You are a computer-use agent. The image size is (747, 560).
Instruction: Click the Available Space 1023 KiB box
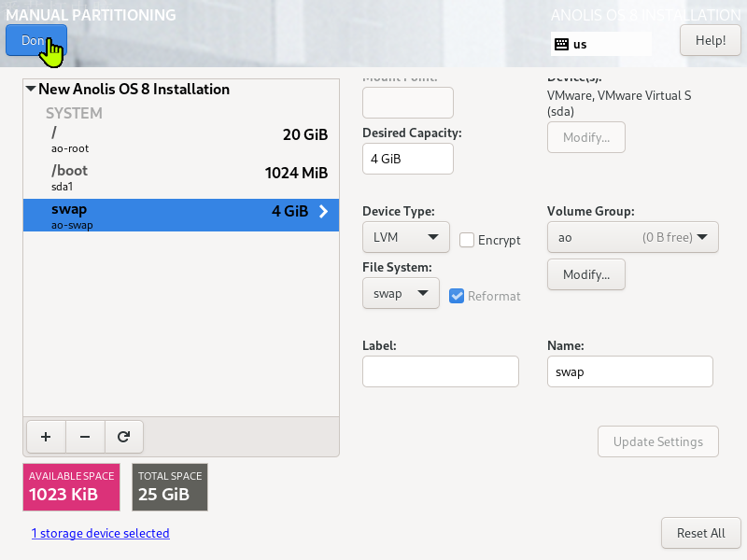(x=72, y=487)
